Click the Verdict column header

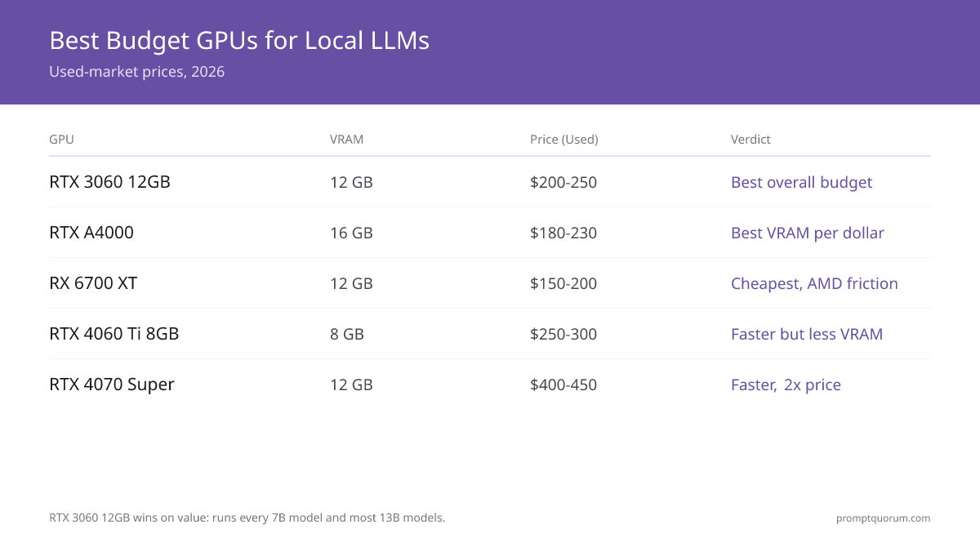751,140
